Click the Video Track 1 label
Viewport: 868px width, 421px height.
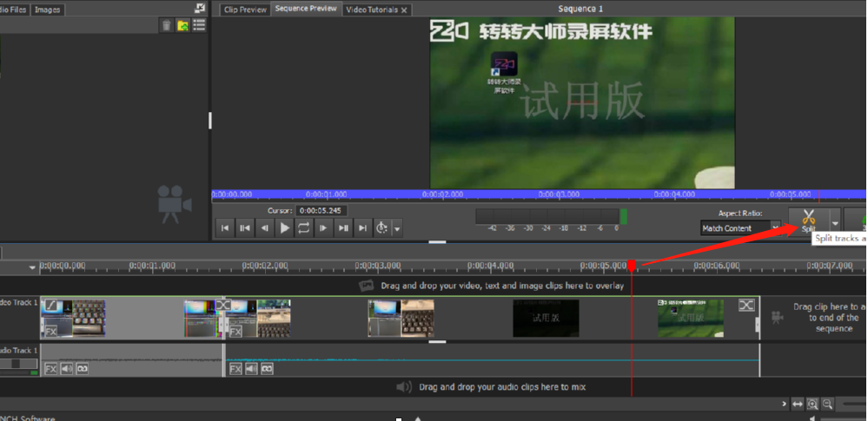pyautogui.click(x=18, y=303)
